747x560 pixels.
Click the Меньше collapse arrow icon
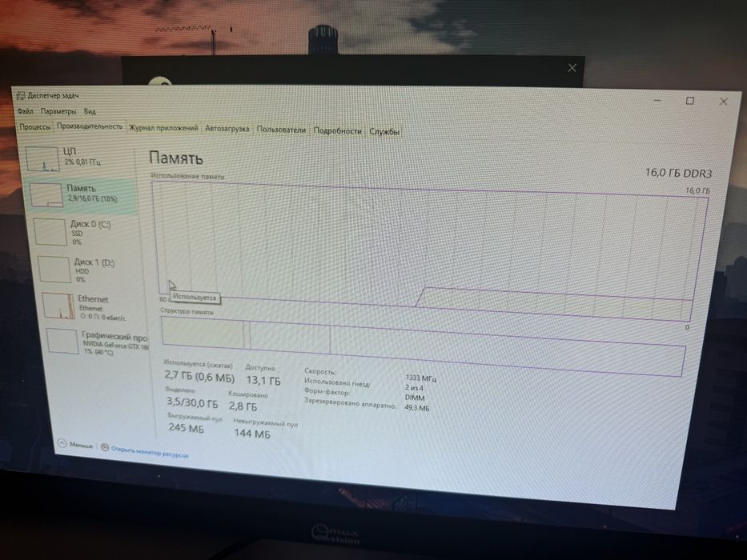[x=62, y=443]
